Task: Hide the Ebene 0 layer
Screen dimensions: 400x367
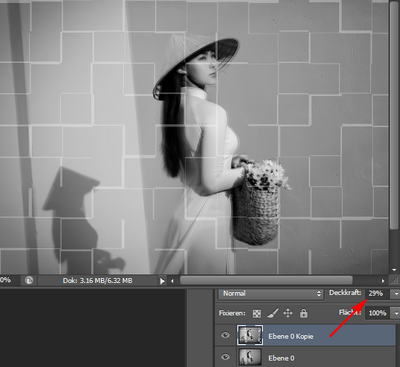Action: click(x=225, y=357)
